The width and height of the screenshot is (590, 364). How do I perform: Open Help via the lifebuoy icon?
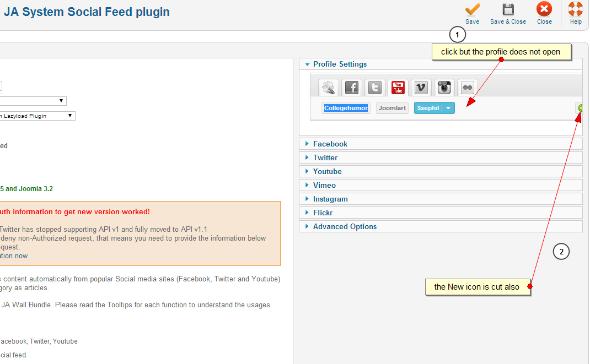click(x=576, y=10)
